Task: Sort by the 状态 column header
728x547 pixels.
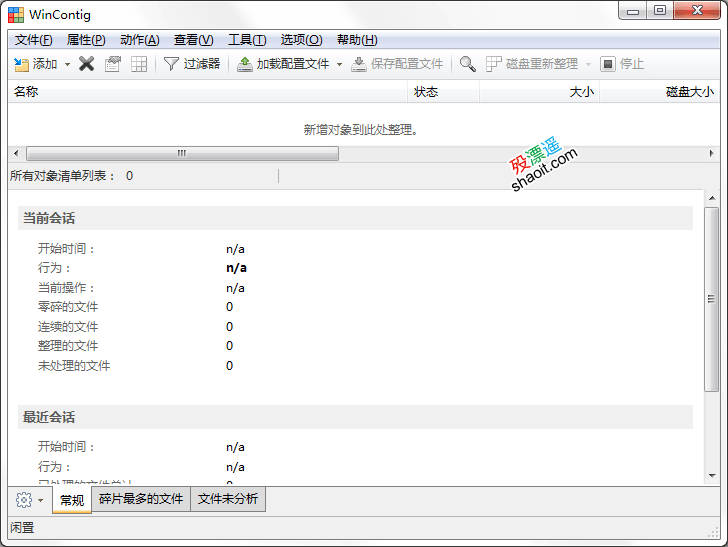Action: [x=443, y=91]
